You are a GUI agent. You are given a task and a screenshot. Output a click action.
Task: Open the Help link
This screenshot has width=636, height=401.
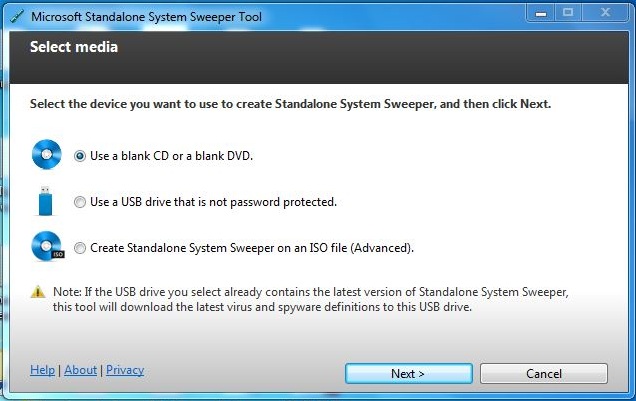coord(42,370)
